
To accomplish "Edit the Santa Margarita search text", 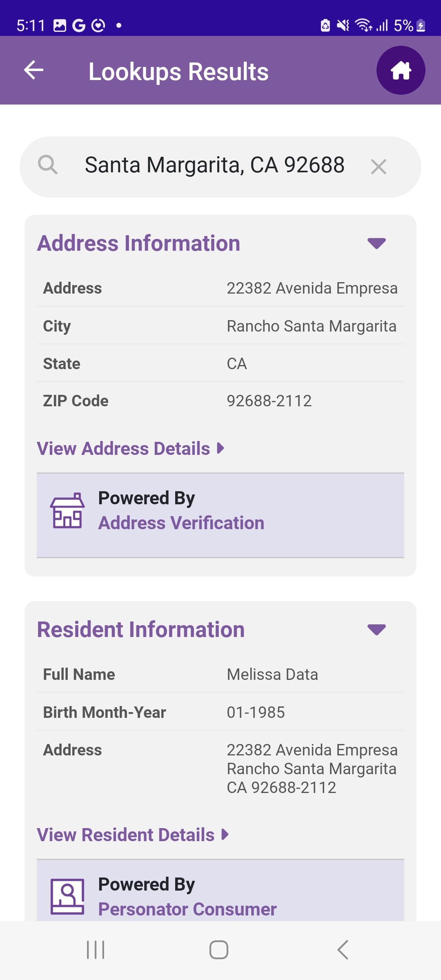I will [x=215, y=165].
